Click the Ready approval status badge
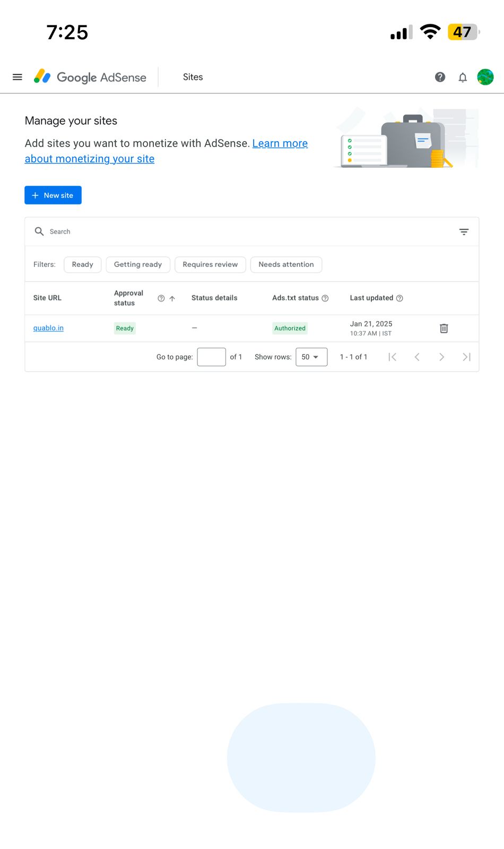504x849 pixels. tap(125, 328)
